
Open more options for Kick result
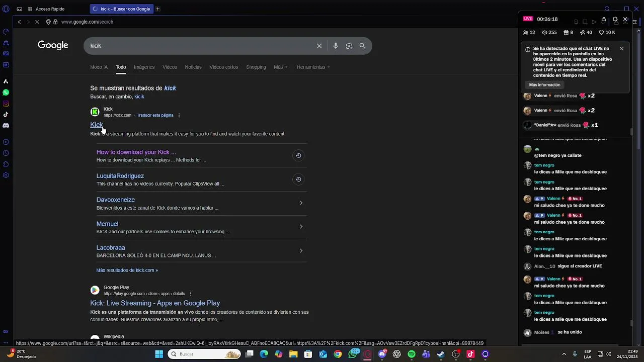[x=179, y=115]
